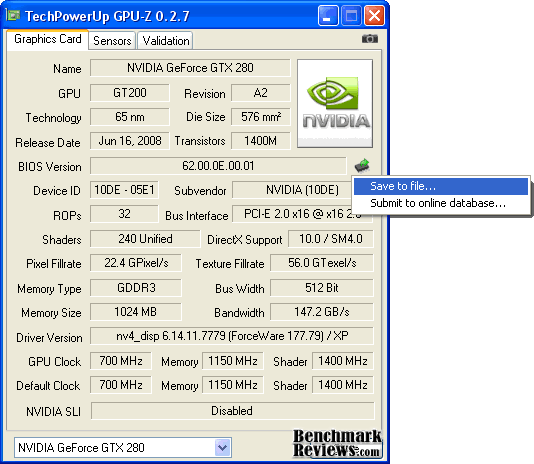This screenshot has width=534, height=464.
Task: Minimize the GPU-Z window
Action: (328, 15)
